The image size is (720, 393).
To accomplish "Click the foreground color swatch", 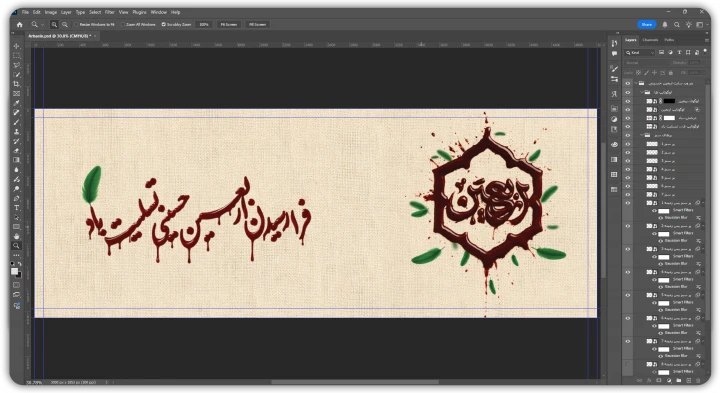I will (x=15, y=271).
